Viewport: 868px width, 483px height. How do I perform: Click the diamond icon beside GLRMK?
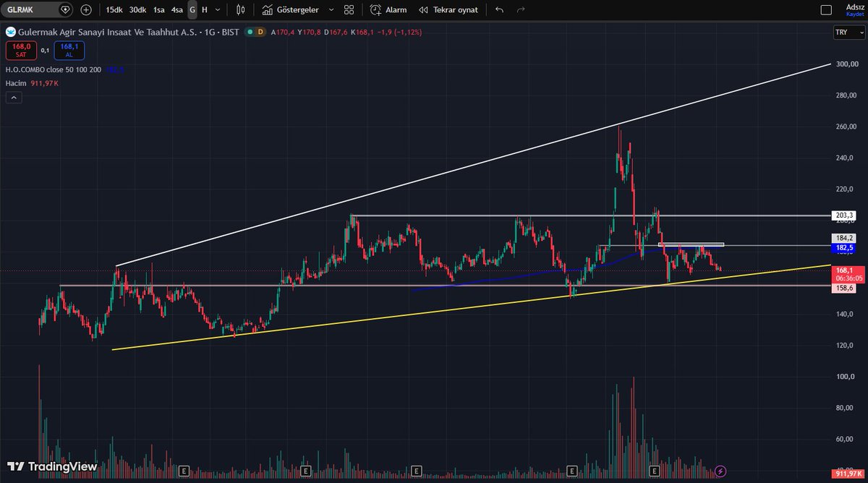coord(65,10)
